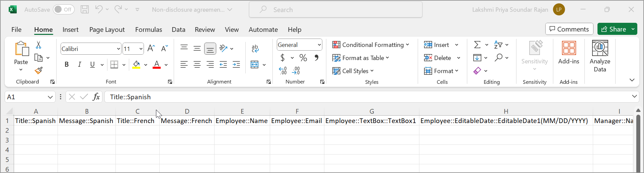The width and height of the screenshot is (644, 173).
Task: Toggle bottom align button
Action: (210, 49)
